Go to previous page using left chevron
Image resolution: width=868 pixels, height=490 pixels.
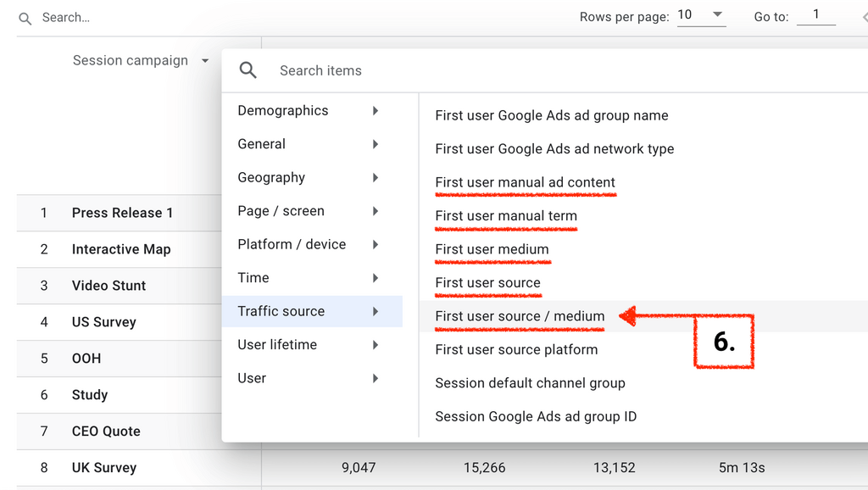[855, 16]
